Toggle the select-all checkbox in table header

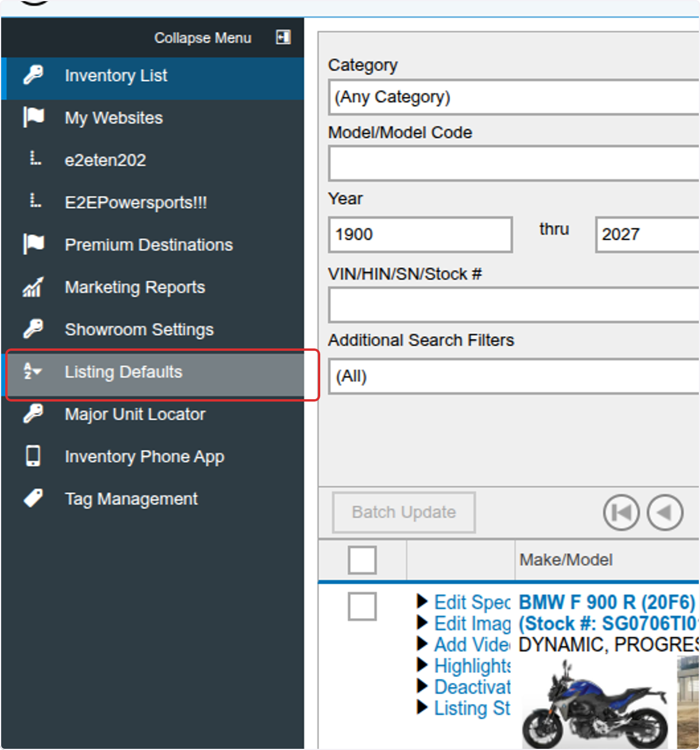pyautogui.click(x=362, y=560)
